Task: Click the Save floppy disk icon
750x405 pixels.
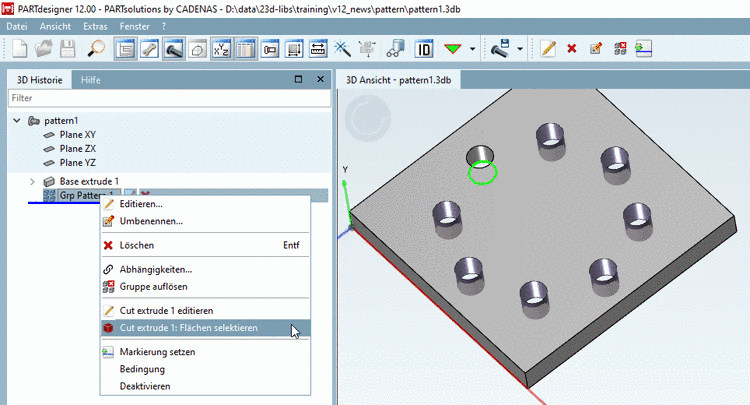Action: 67,49
